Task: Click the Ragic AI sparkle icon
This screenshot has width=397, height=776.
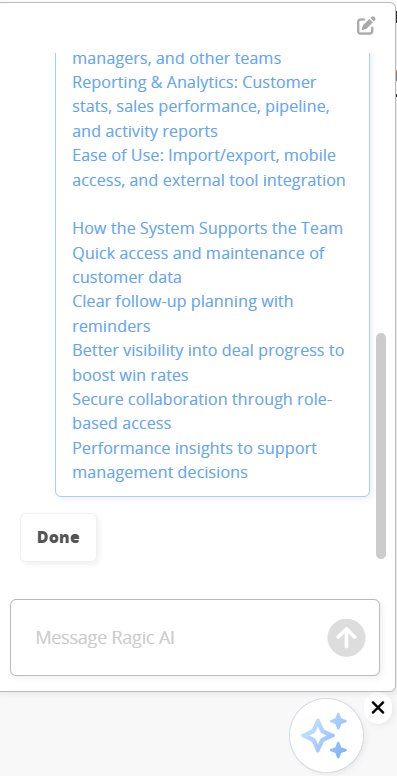Action: coord(326,735)
